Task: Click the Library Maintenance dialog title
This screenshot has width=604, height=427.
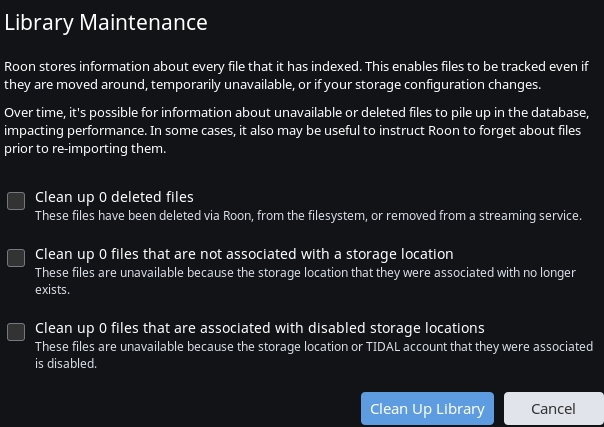Action: (x=106, y=22)
